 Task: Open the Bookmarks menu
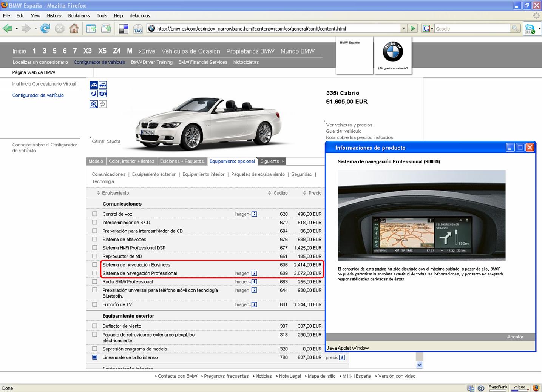pos(79,16)
